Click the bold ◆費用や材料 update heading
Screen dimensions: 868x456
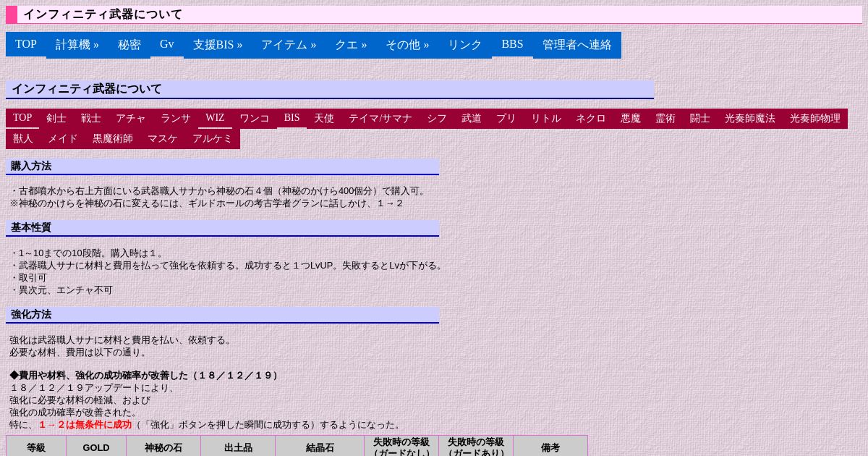click(x=145, y=376)
